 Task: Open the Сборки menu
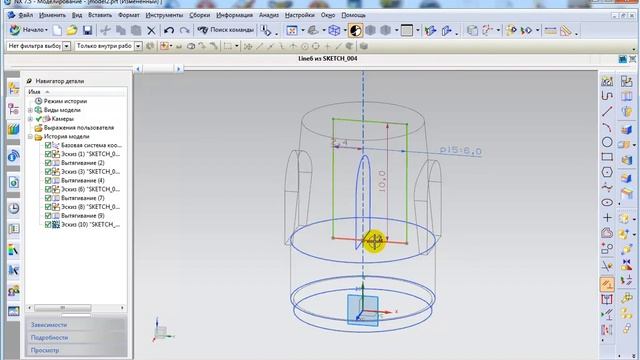(200, 15)
